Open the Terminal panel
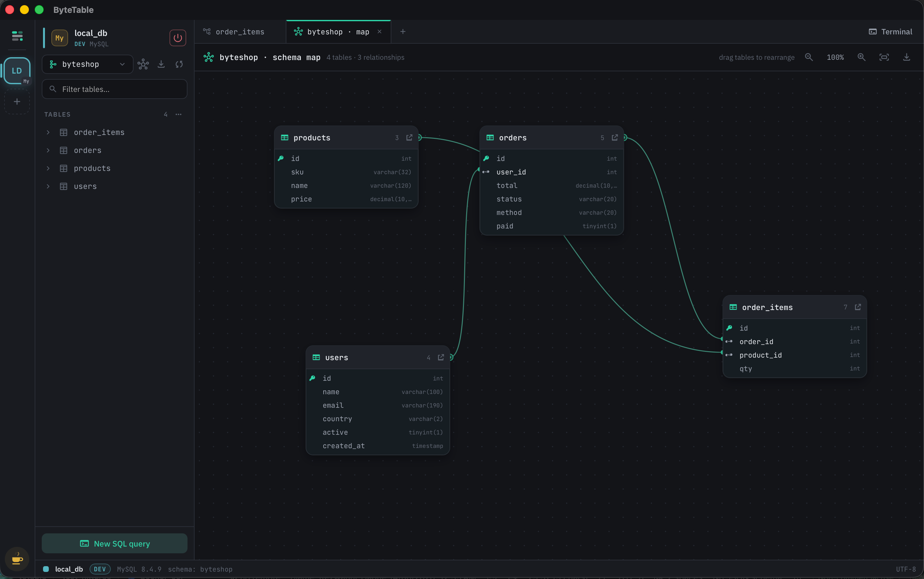The image size is (924, 579). [x=890, y=32]
